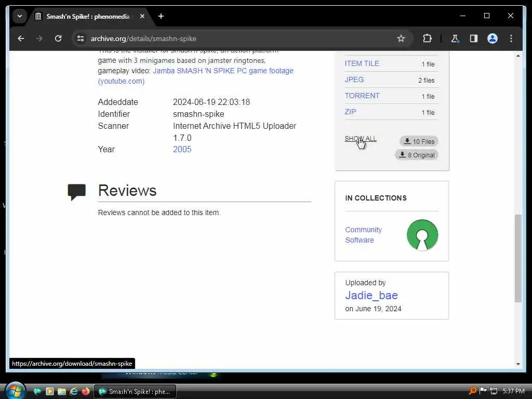Open the (youtube.com) link text

(x=121, y=82)
